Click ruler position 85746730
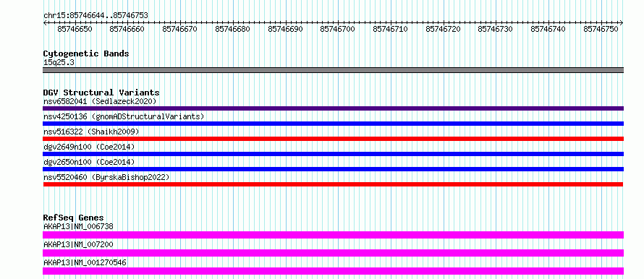This screenshot has height=279, width=644. 496,29
